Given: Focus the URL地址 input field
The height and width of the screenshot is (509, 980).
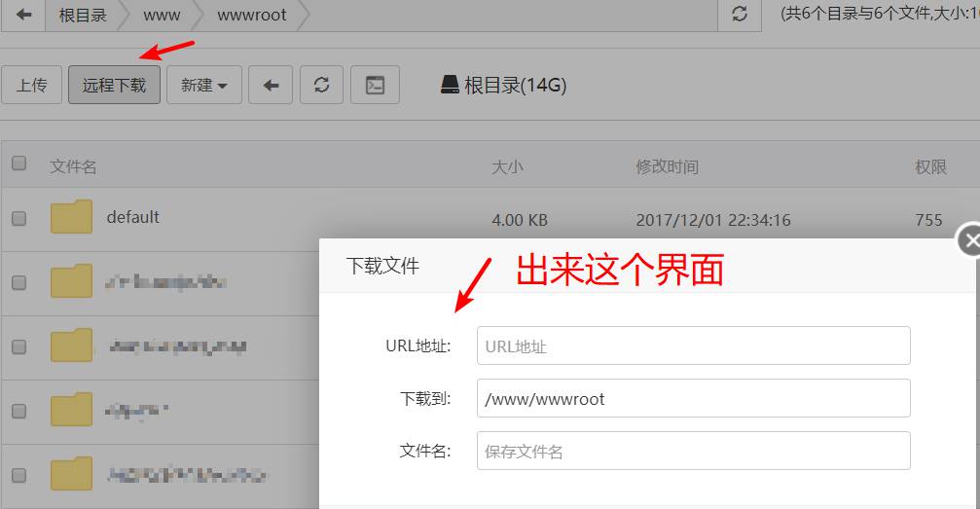Looking at the screenshot, I should (693, 345).
